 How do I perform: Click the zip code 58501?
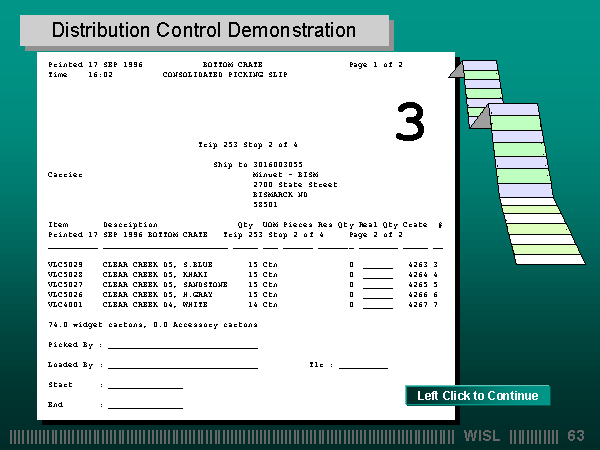[x=265, y=204]
